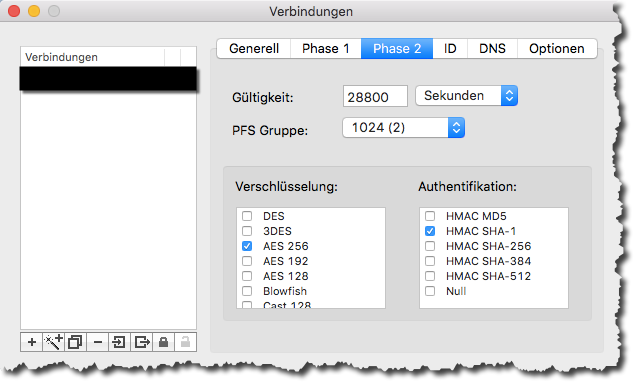Viewport: 634px width, 382px height.
Task: Open PFS Gruppe 1024 (2) dropdown
Action: point(404,128)
